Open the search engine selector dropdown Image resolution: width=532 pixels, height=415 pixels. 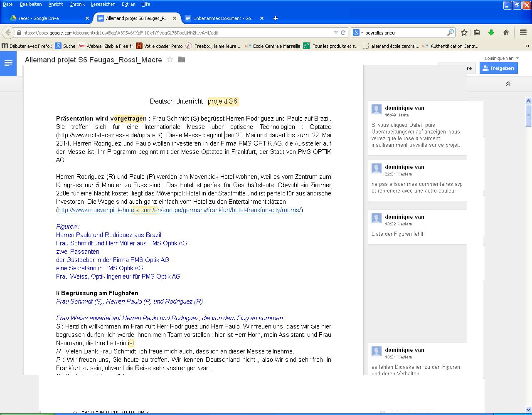tap(358, 32)
